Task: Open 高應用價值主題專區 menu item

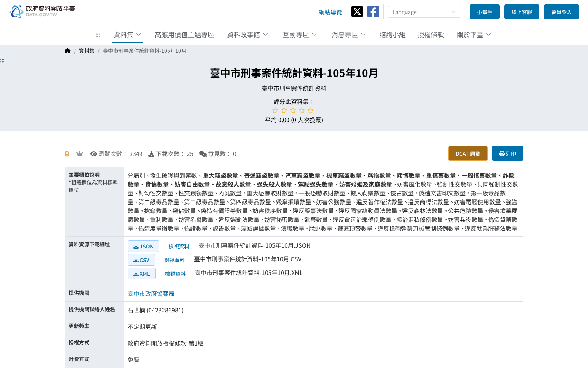Action: point(184,35)
